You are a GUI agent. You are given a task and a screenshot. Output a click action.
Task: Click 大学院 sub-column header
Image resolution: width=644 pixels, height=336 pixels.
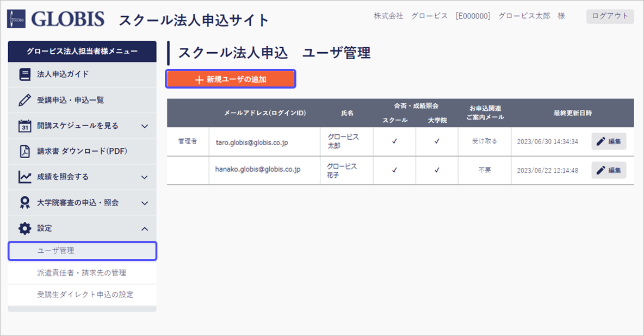(437, 120)
